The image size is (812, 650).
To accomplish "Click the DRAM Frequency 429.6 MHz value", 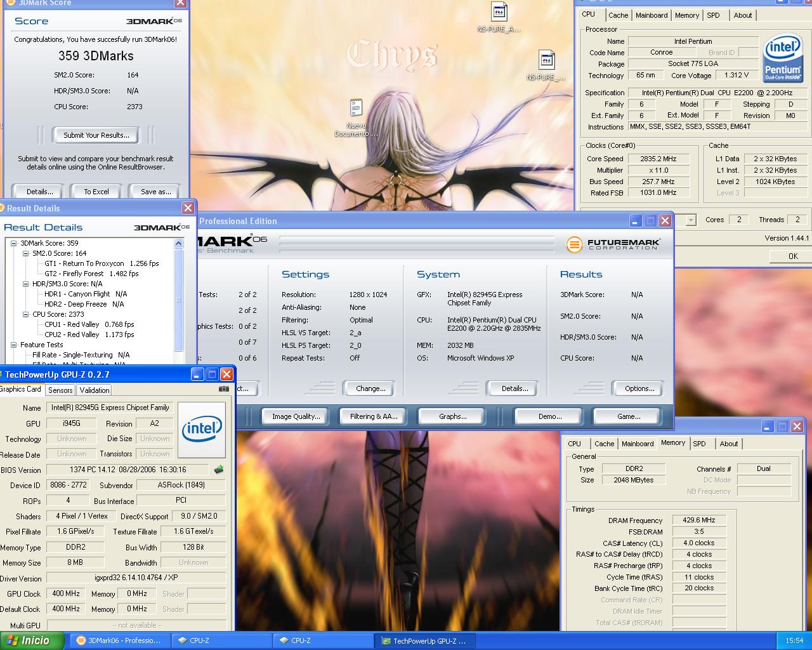I will (x=698, y=520).
